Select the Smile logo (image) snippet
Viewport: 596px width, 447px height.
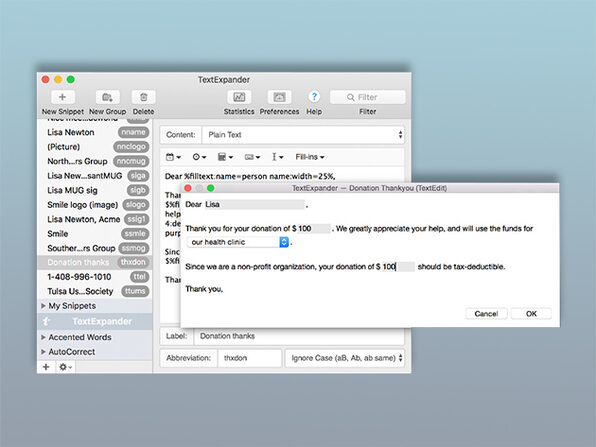tap(95, 205)
